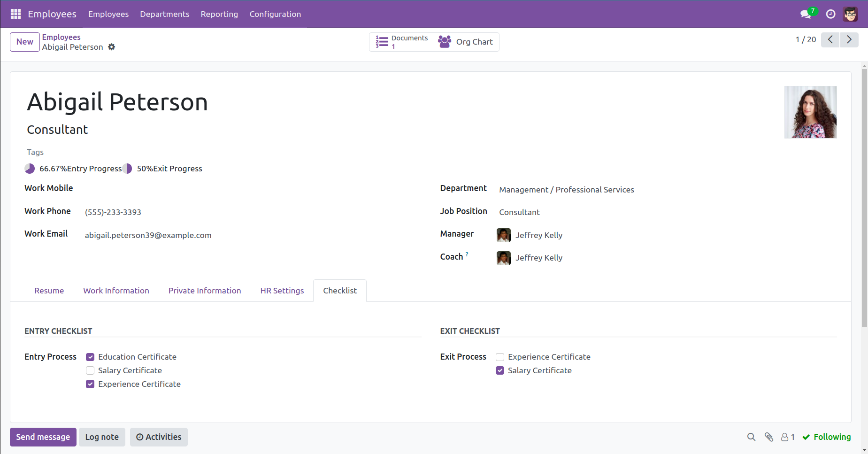Edit the Abigail Peterson name field
This screenshot has width=868, height=454.
tap(117, 102)
